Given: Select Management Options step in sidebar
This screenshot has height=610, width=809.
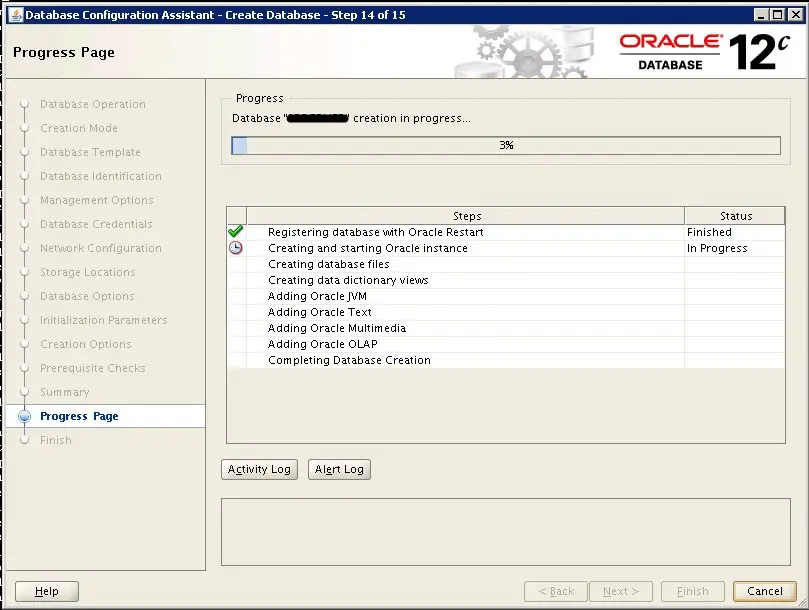Looking at the screenshot, I should point(97,200).
